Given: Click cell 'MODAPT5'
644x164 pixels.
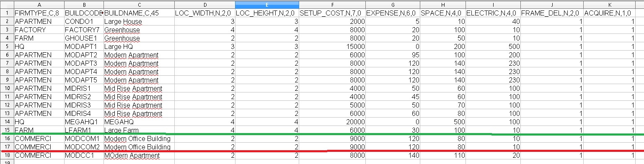Looking at the screenshot, I should tap(83, 80).
